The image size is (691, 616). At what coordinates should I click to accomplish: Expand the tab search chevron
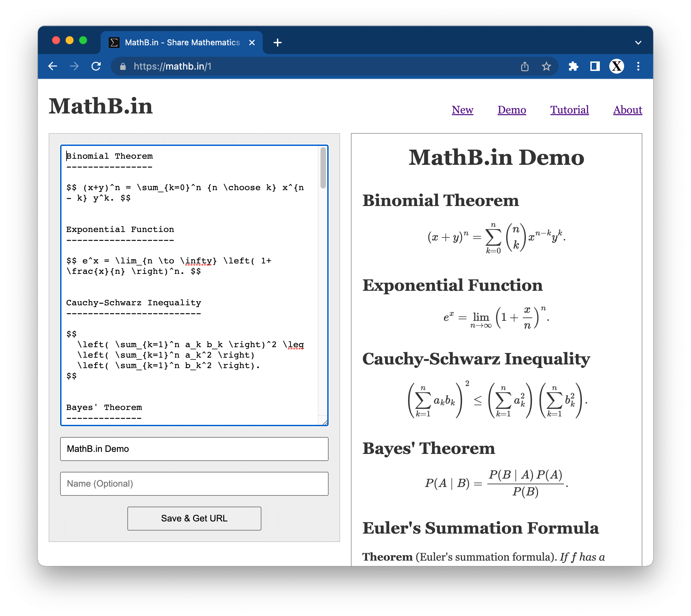[638, 43]
